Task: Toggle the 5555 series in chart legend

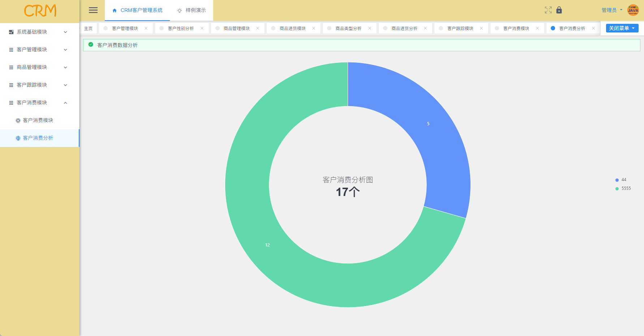Action: [x=623, y=188]
